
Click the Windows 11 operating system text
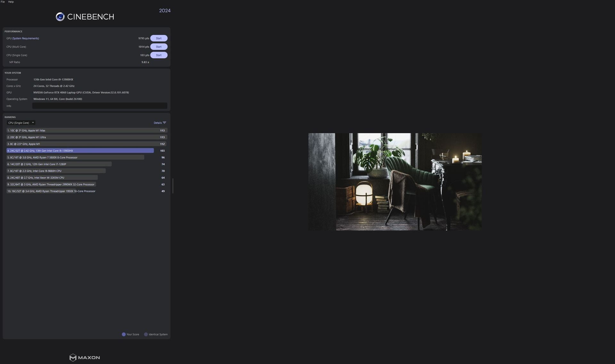(x=58, y=99)
